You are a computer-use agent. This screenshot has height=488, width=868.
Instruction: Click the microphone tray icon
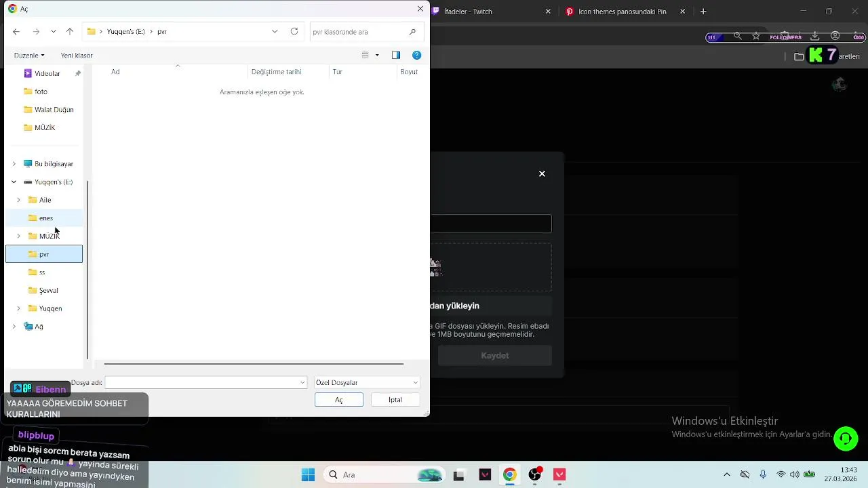pos(763,474)
